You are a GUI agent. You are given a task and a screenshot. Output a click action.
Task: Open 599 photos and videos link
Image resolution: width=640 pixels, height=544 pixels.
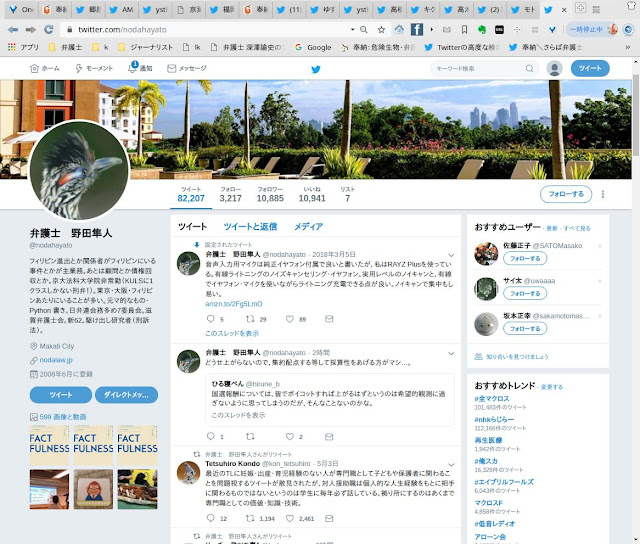click(63, 417)
